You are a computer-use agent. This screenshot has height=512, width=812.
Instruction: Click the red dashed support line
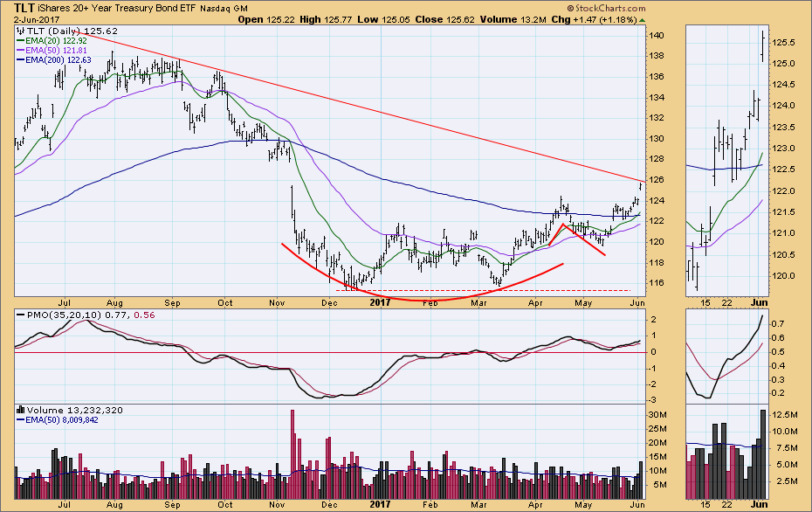[x=483, y=290]
